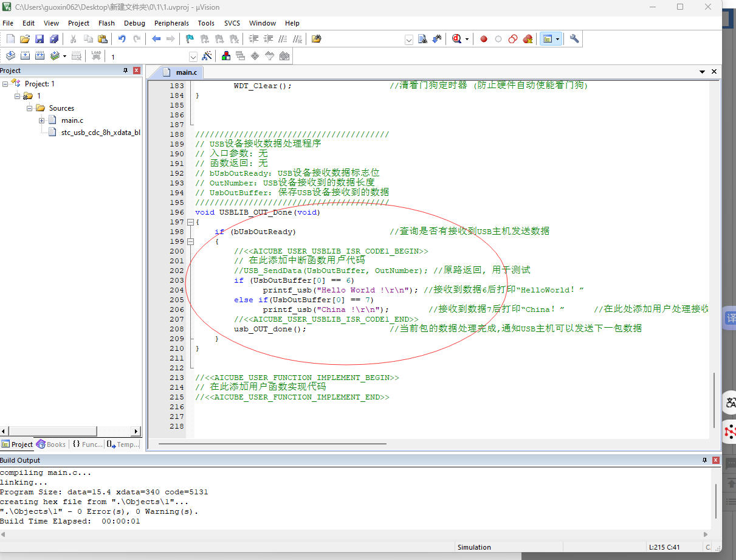736x560 pixels.
Task: Click the Batch Build icon
Action: tap(55, 56)
